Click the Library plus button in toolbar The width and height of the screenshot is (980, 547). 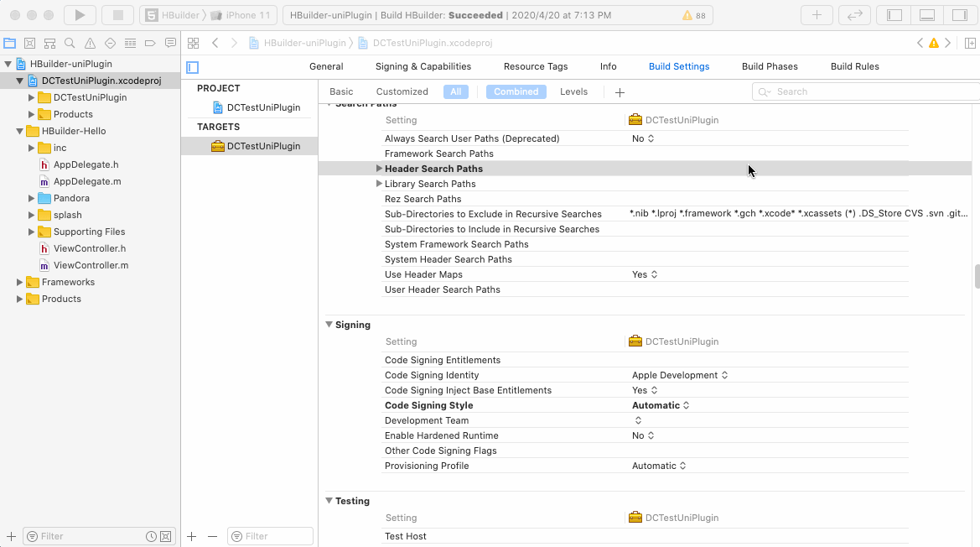(x=816, y=15)
